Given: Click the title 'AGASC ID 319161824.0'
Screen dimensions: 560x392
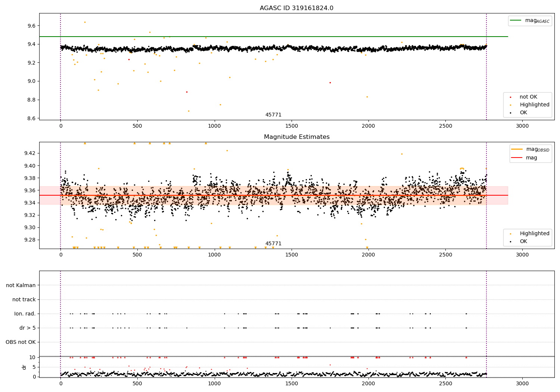Looking at the screenshot, I should [296, 8].
